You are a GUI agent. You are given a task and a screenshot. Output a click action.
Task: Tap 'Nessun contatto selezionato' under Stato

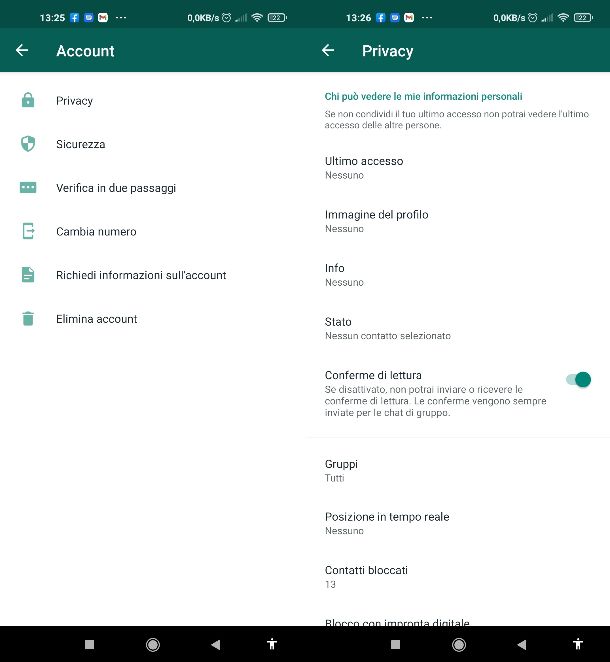(x=388, y=336)
